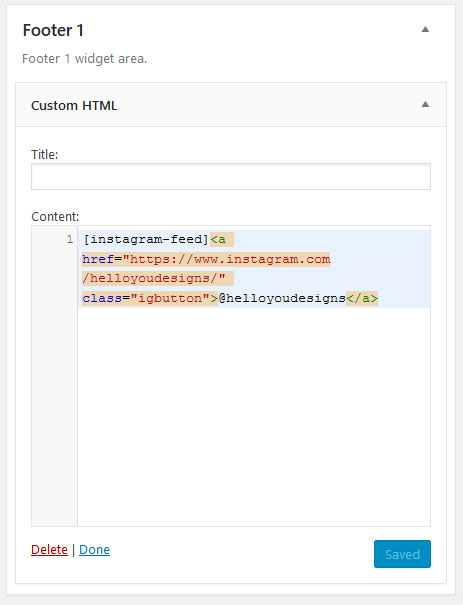This screenshot has height=605, width=463.
Task: Click the closing </a> tag
Action: (362, 298)
